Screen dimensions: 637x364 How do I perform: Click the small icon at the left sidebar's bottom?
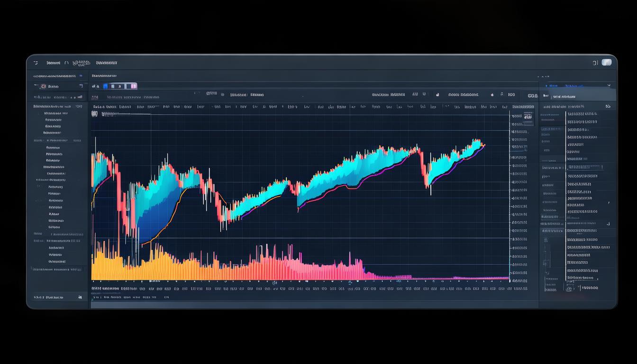coord(80,297)
